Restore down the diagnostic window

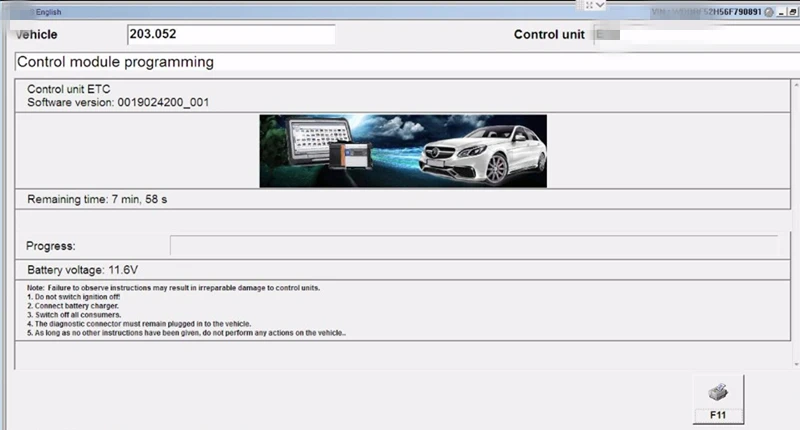[792, 12]
